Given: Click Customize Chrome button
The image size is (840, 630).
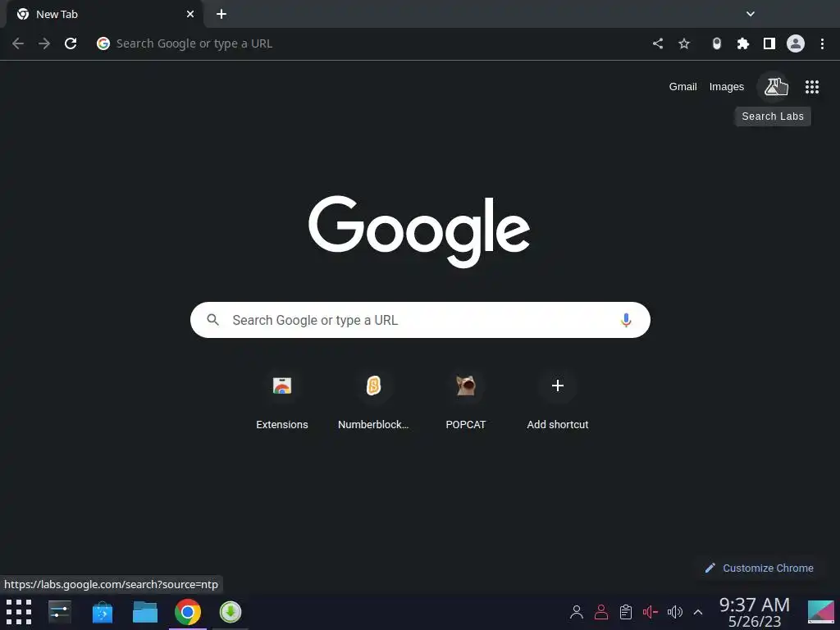Looking at the screenshot, I should [760, 568].
